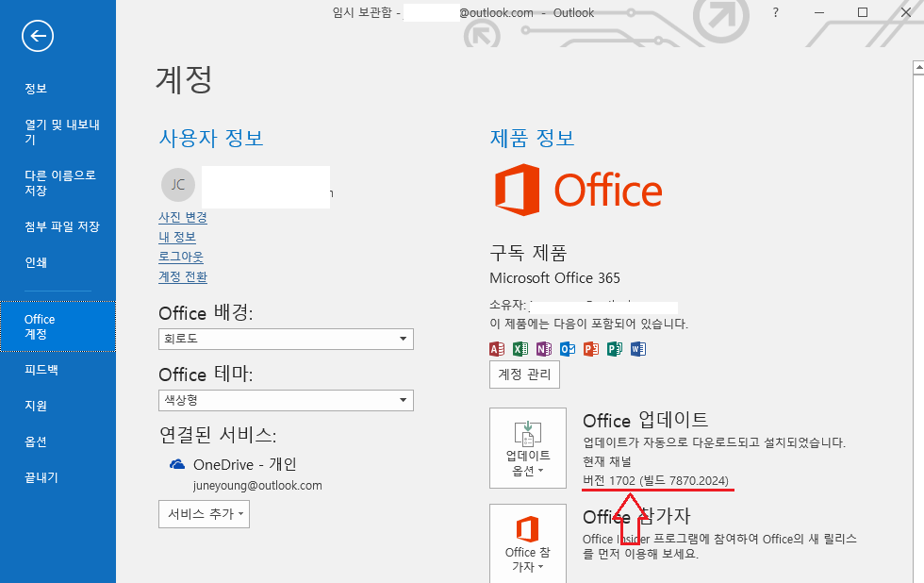Click the juneyoung@outlook.com OneDrive address
The width and height of the screenshot is (924, 583).
(257, 486)
